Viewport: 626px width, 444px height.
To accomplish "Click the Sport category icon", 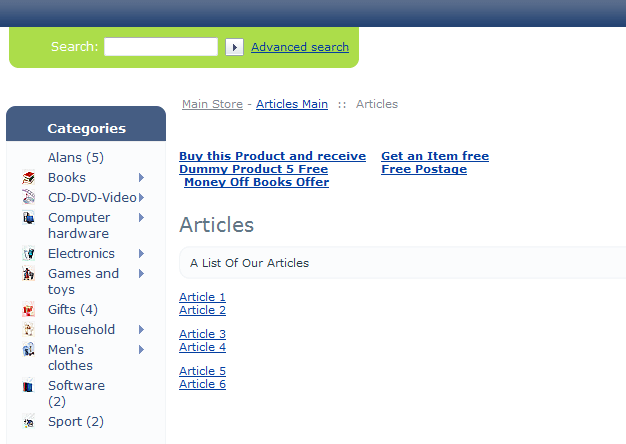I will click(28, 422).
